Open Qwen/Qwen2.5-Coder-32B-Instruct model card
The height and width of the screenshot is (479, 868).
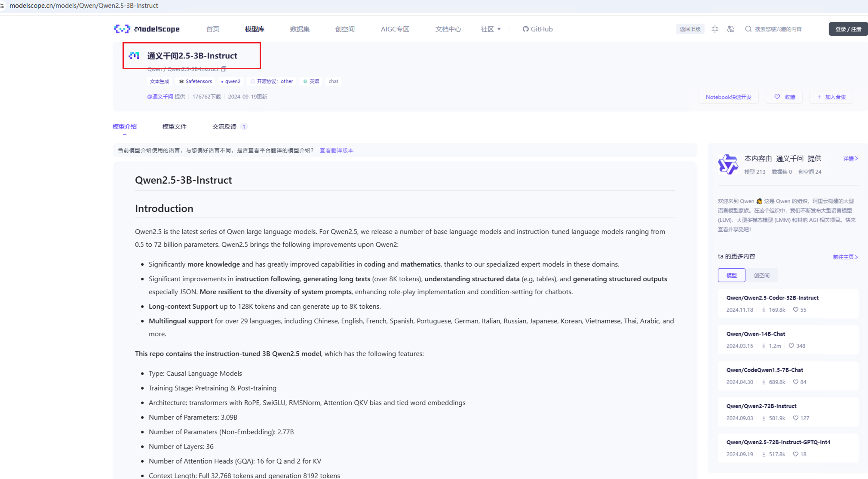[x=772, y=298]
